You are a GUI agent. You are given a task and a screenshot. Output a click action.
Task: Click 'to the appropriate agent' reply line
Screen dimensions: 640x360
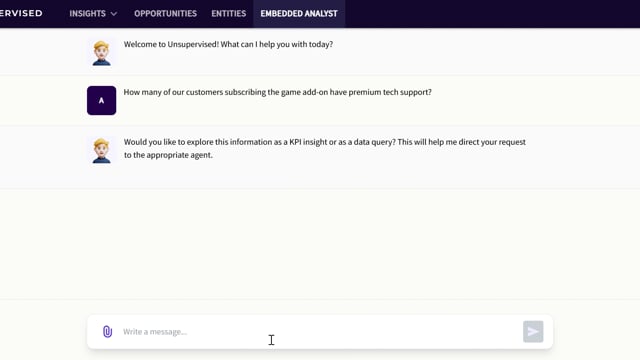(168, 155)
